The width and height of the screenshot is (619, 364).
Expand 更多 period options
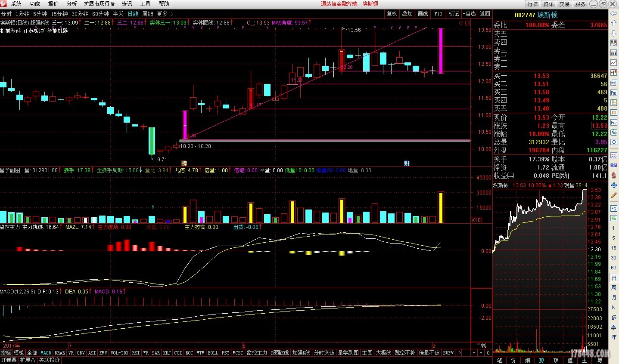165,14
